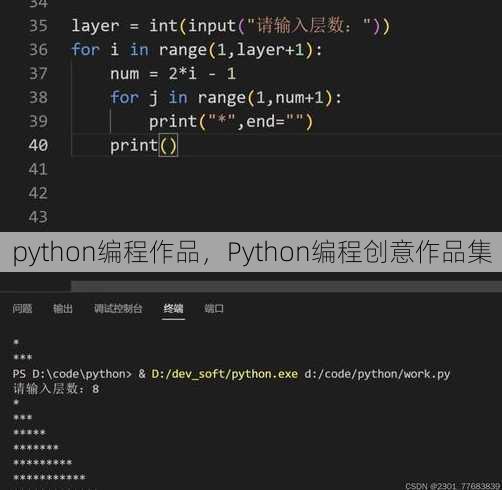Click line number 41 in gutter

click(38, 169)
